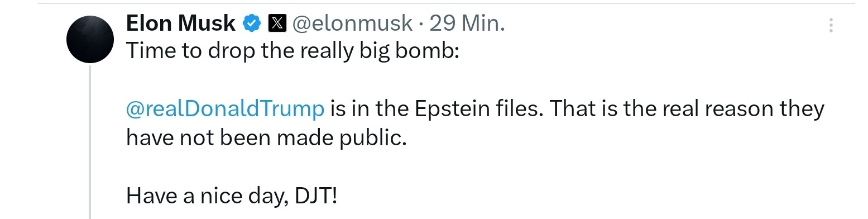
Task: Click the blue verified checkmark badge
Action: [x=251, y=23]
